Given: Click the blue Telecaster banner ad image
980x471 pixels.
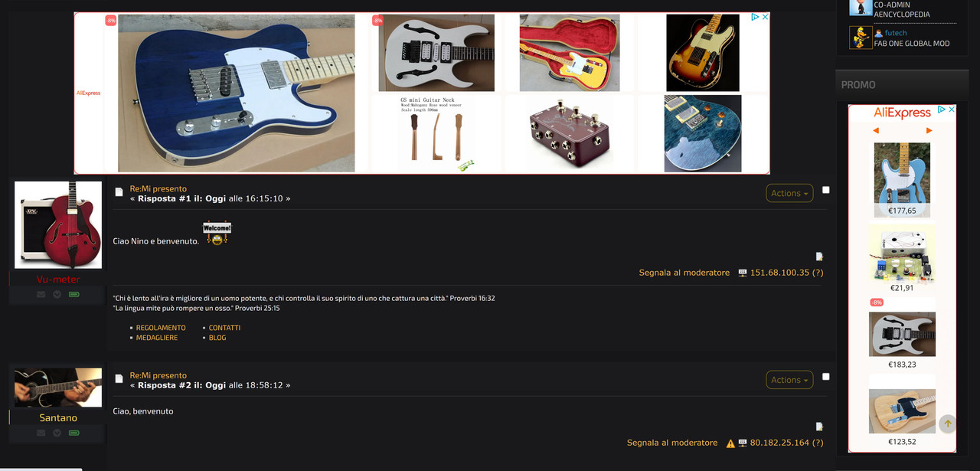Looking at the screenshot, I should [x=236, y=93].
